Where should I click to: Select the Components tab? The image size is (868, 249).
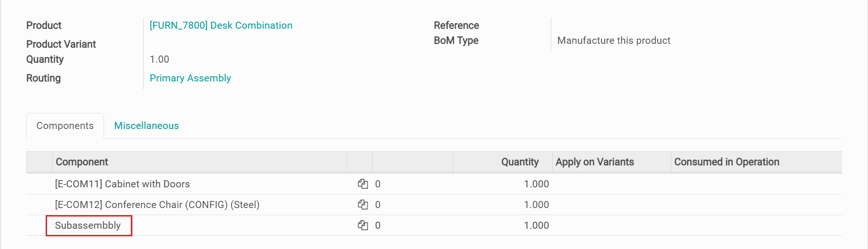click(65, 126)
